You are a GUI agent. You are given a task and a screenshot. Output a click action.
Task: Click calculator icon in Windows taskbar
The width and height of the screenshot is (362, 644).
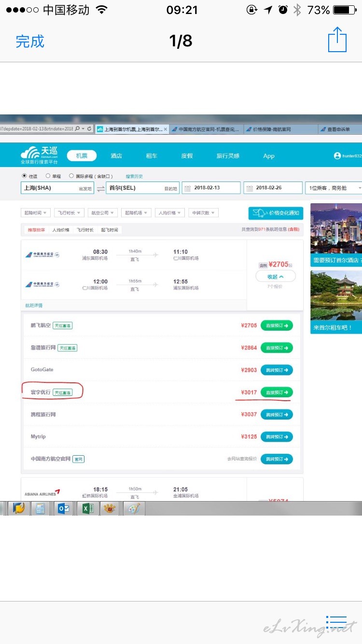(41, 508)
